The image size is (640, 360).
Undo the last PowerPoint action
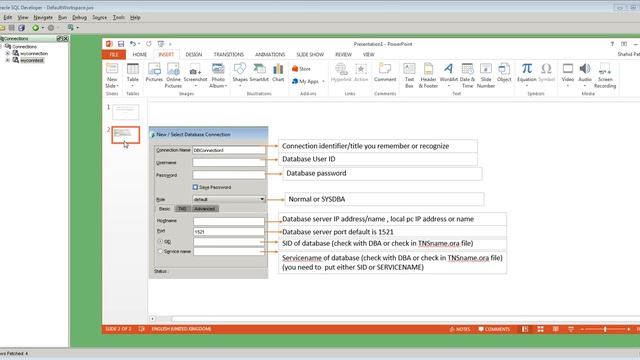tap(133, 44)
